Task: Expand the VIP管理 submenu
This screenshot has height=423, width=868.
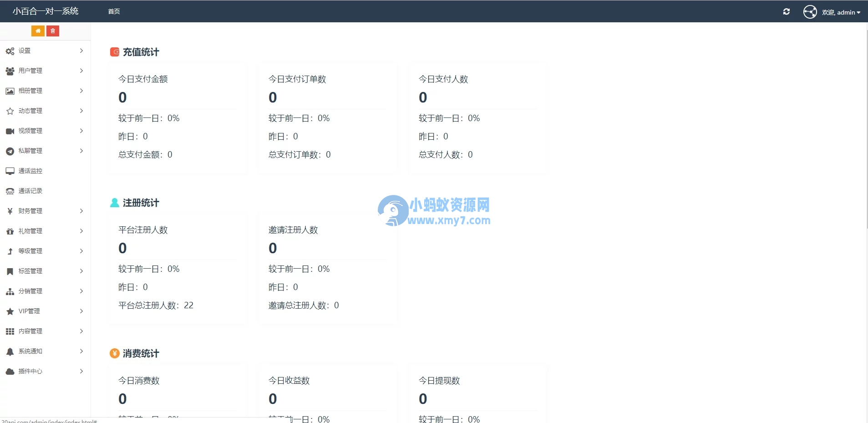Action: click(x=28, y=311)
